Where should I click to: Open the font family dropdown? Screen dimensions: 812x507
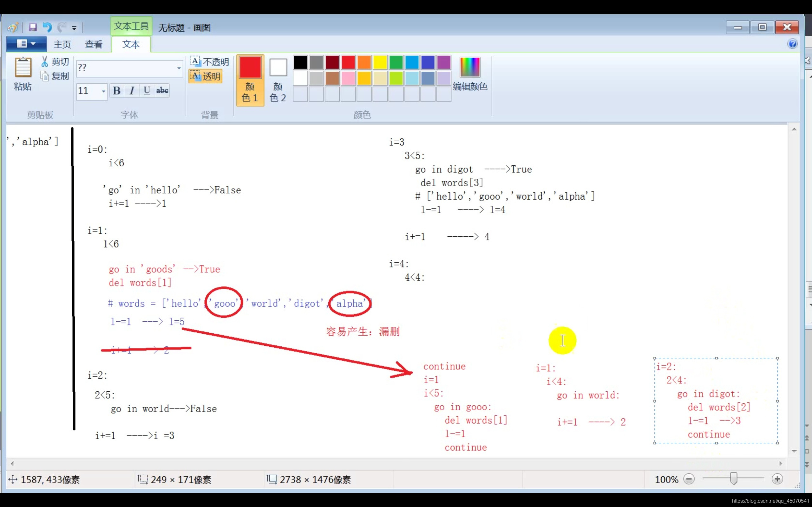(x=179, y=68)
